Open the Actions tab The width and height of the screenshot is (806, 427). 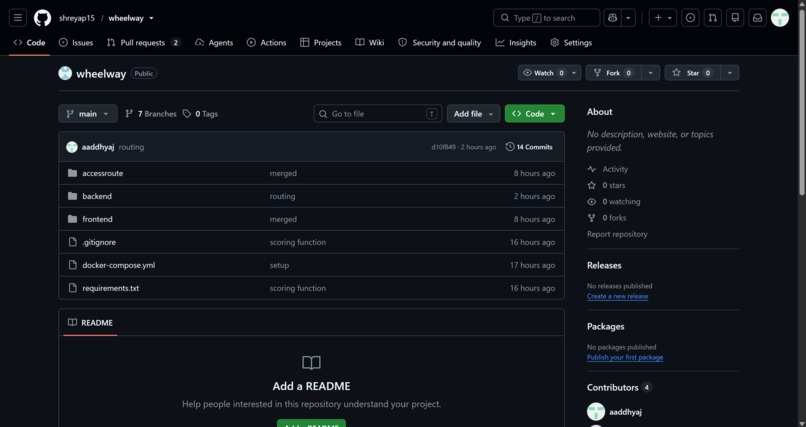tap(266, 43)
